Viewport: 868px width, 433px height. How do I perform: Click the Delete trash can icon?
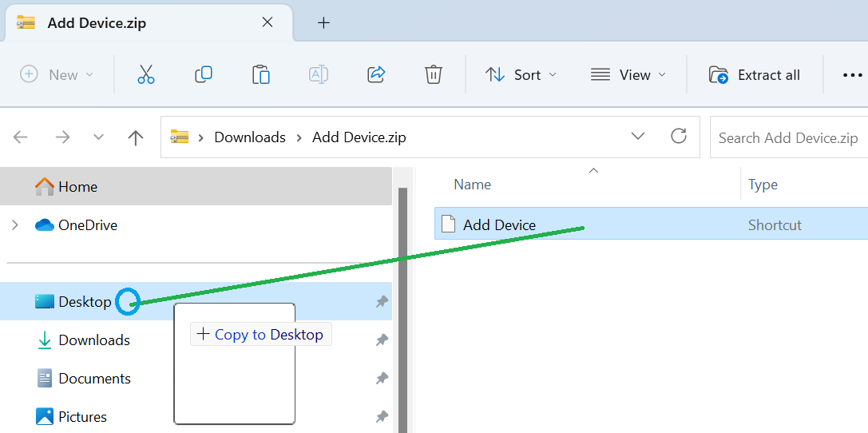434,74
